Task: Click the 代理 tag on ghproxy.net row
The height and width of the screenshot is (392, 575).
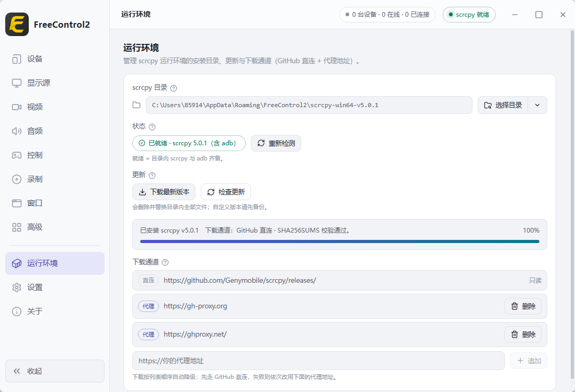Action: click(x=148, y=335)
